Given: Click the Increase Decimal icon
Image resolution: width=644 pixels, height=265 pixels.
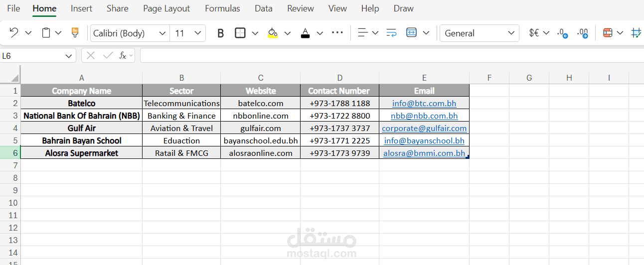Looking at the screenshot, I should [x=582, y=33].
